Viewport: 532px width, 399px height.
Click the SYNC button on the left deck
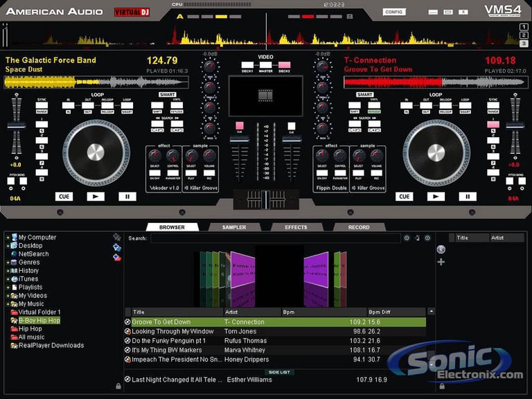(42, 105)
